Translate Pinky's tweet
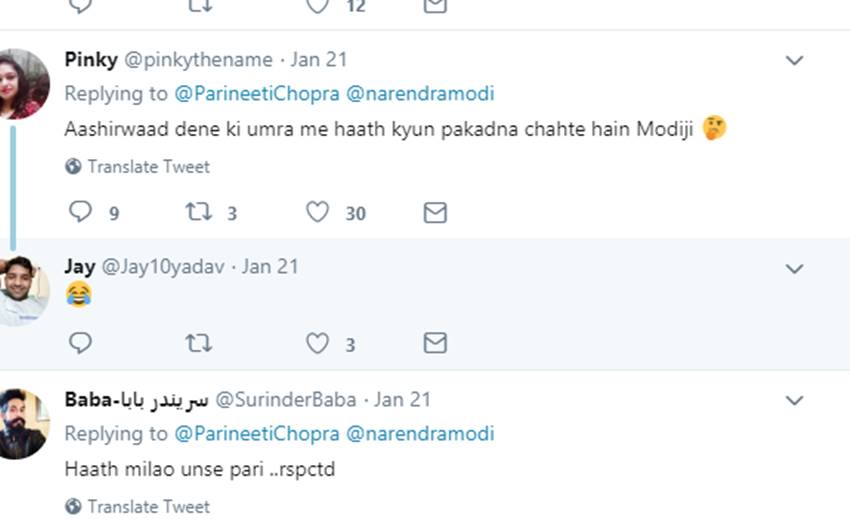 coord(148,167)
